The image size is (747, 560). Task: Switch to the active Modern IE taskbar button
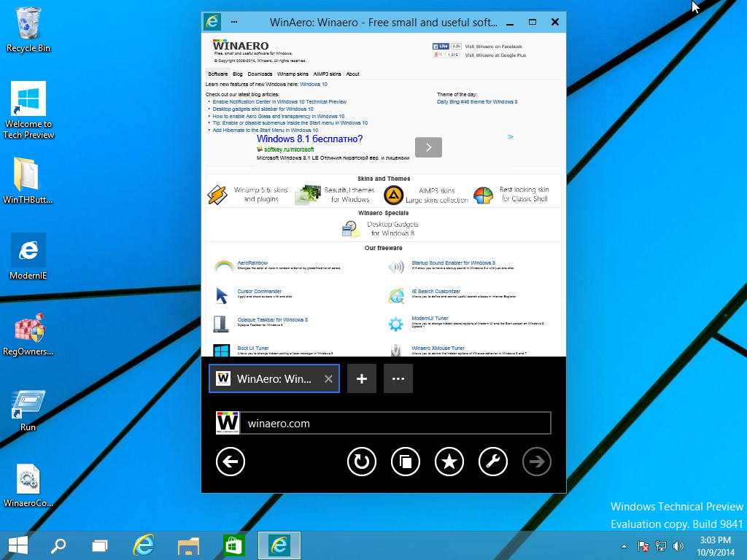coord(279,545)
